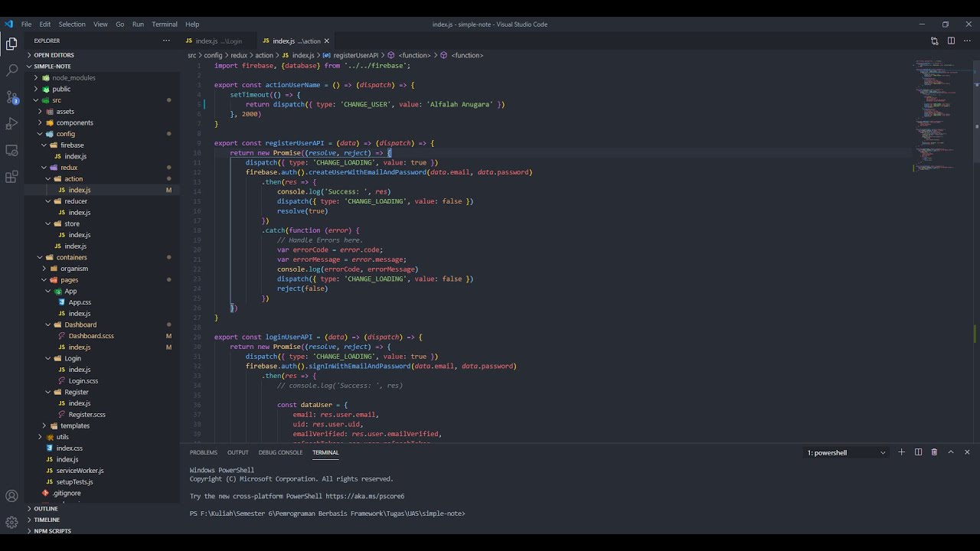The width and height of the screenshot is (980, 551).
Task: Close the terminal panel
Action: (967, 452)
